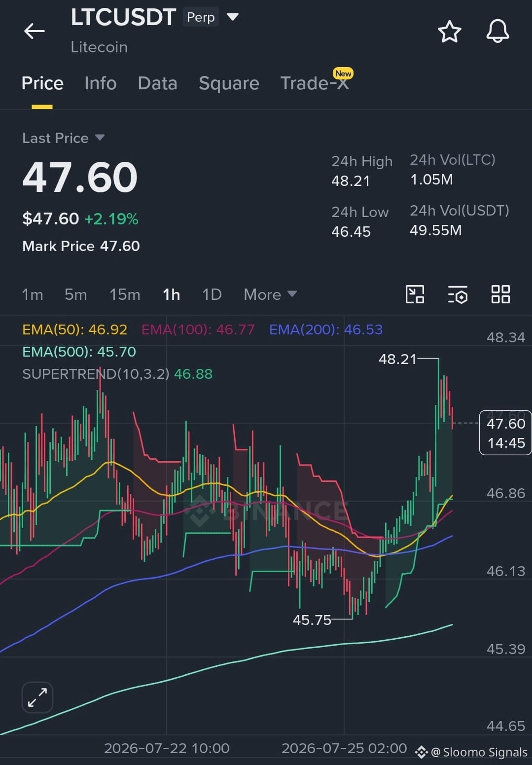Select the 1D timeframe
Screen dimensions: 532x765
click(x=212, y=294)
